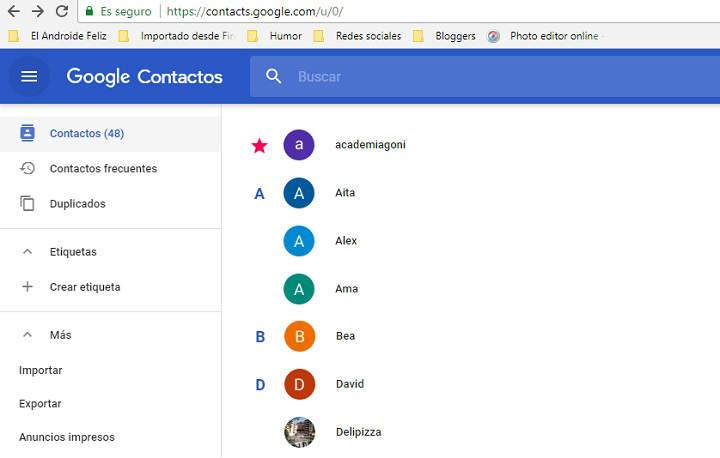Click Importar in sidebar

(x=40, y=370)
